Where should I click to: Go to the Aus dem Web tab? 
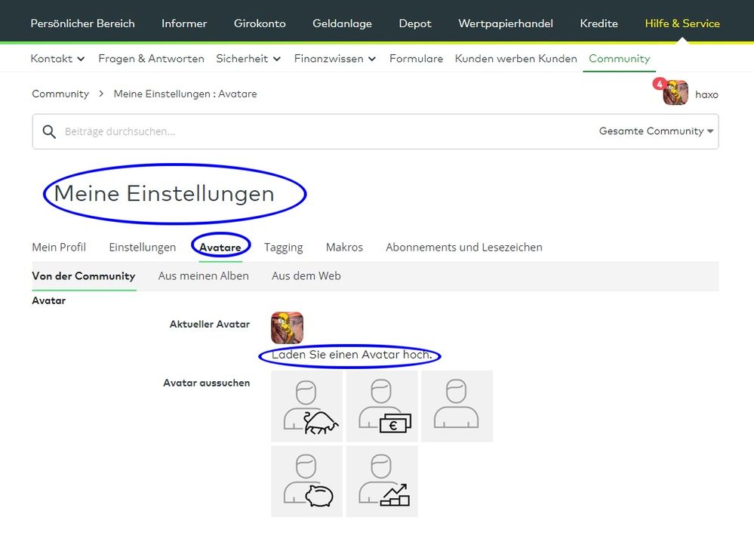(x=306, y=275)
